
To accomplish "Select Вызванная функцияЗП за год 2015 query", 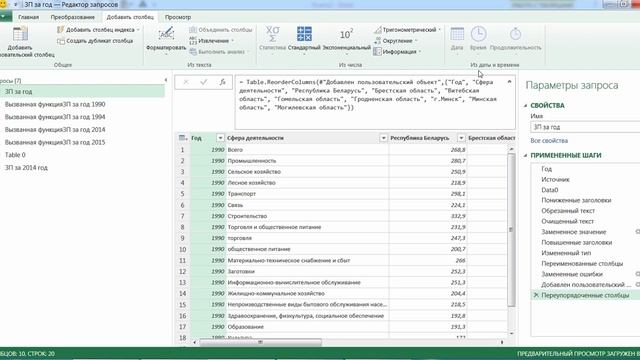I will pos(55,142).
